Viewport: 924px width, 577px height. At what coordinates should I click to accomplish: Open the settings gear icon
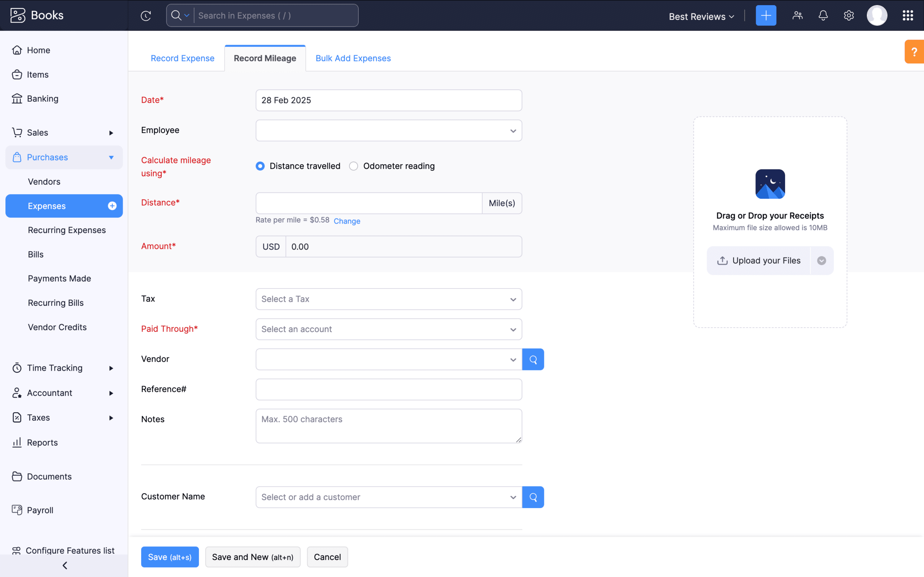pyautogui.click(x=849, y=16)
